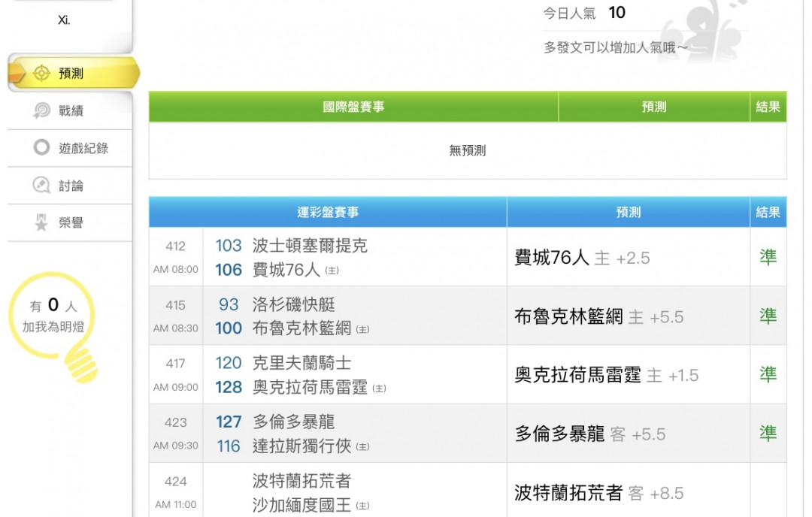Select team 波士頓塞爾提克
The width and height of the screenshot is (812, 517).
click(x=311, y=245)
